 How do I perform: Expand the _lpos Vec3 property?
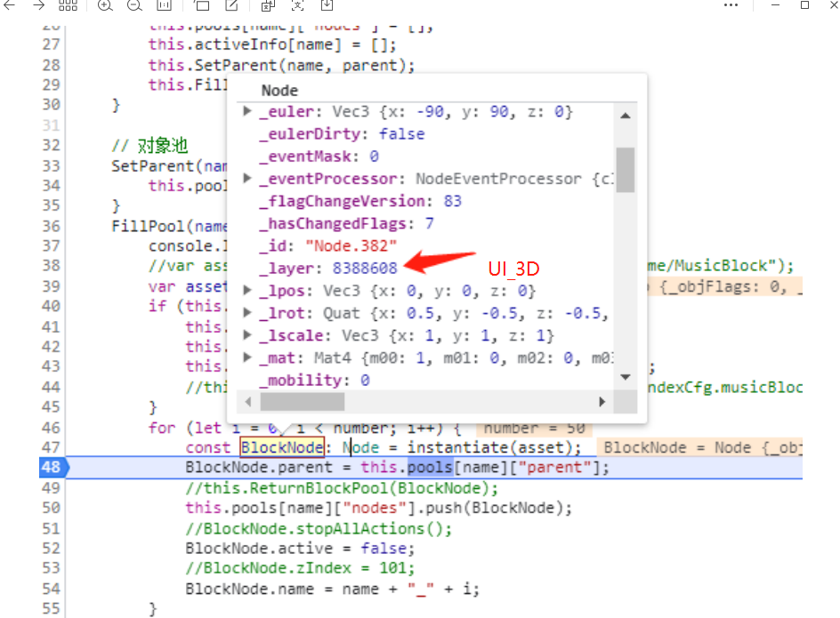247,290
